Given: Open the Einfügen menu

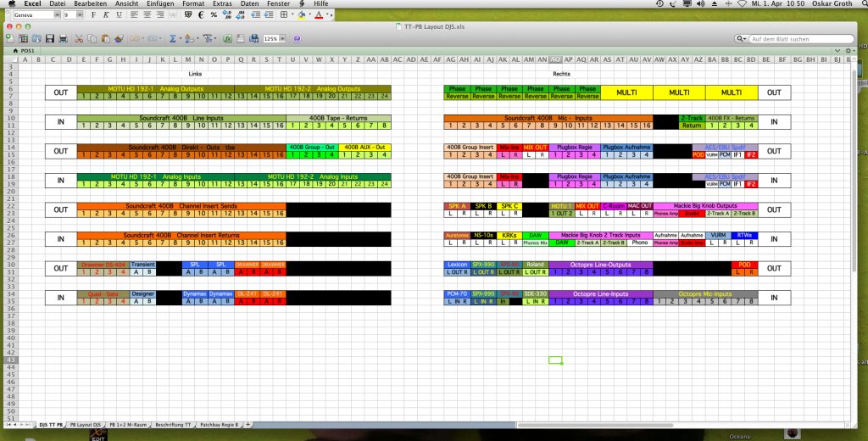Looking at the screenshot, I should pos(160,3).
